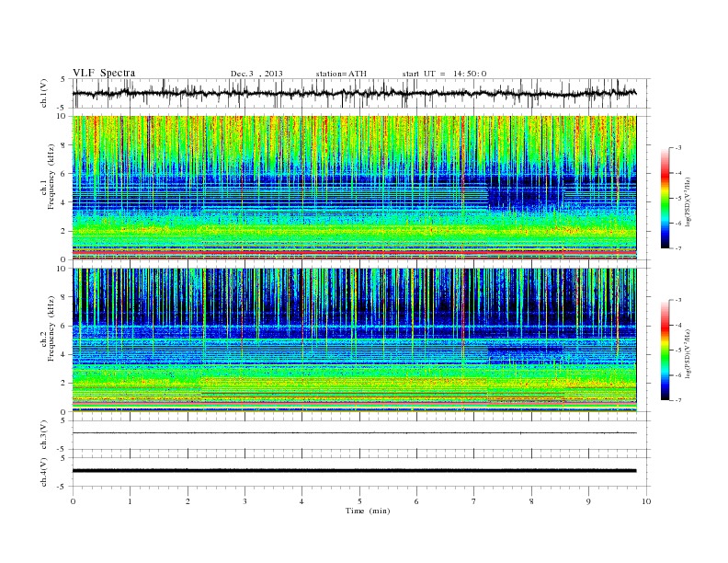Click the time axis tick label "10"
This screenshot has width=728, height=563.
[x=646, y=501]
